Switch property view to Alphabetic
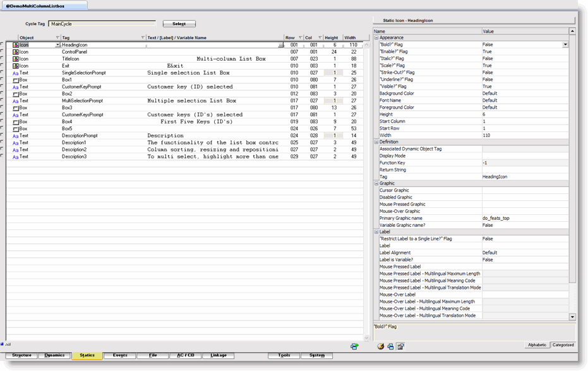Screen dimensions: 588x371 tap(537, 344)
